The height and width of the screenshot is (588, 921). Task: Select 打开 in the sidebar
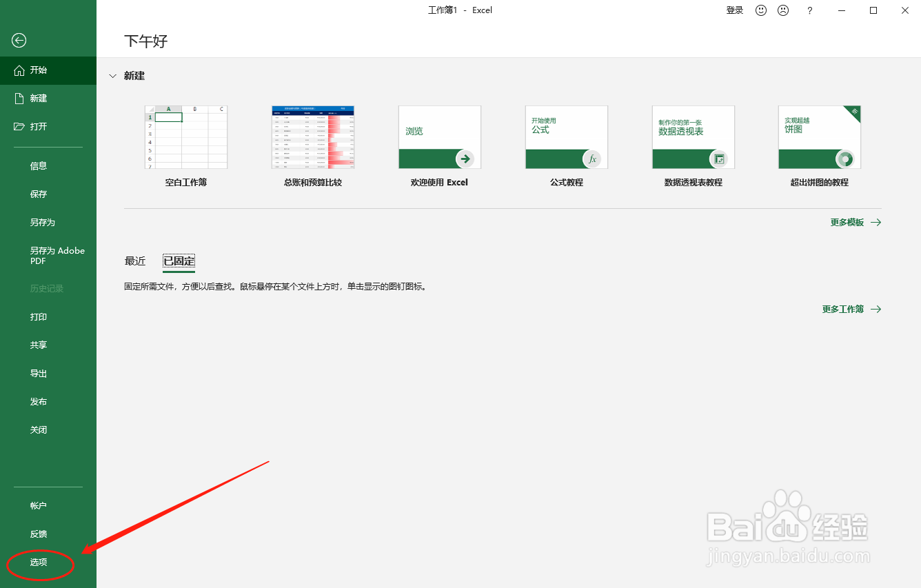(x=48, y=127)
